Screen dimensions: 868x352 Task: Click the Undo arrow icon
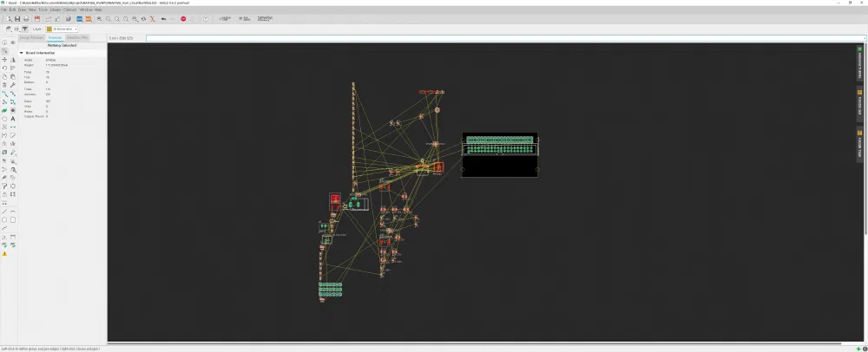(163, 19)
